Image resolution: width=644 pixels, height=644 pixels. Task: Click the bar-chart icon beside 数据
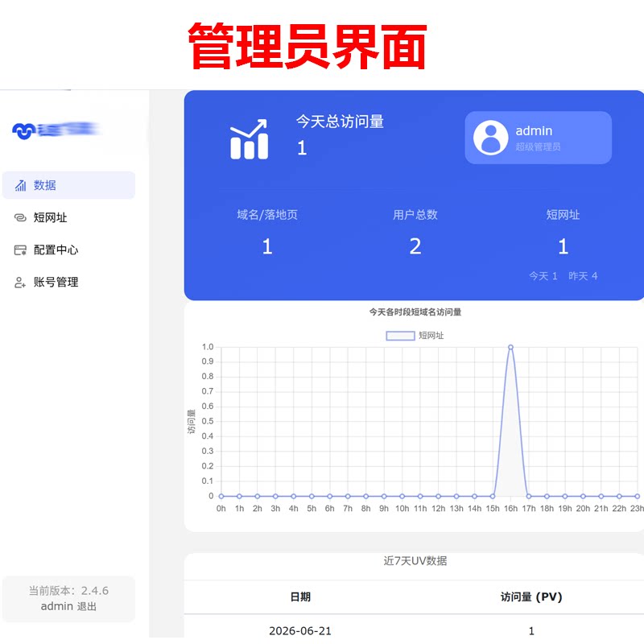pos(21,186)
